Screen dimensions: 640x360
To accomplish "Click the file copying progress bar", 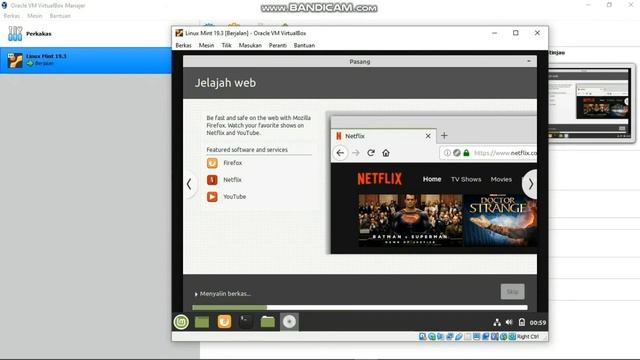I will pos(360,307).
